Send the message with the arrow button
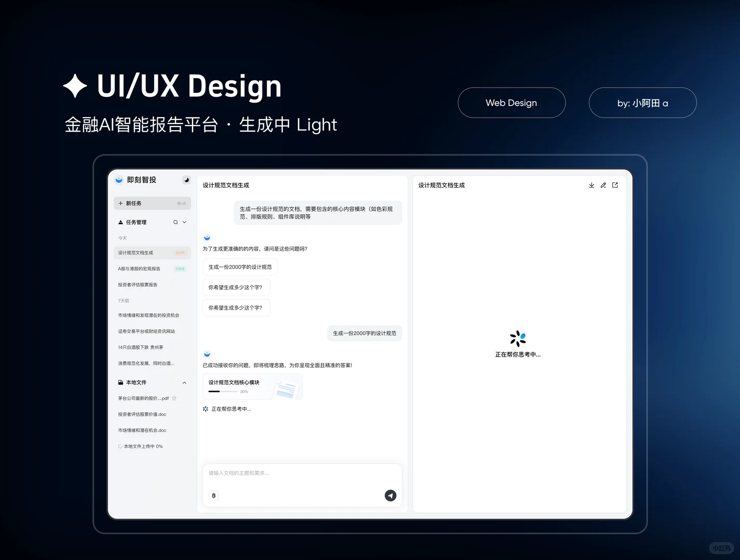Screen dimensions: 740x560 pyautogui.click(x=391, y=496)
